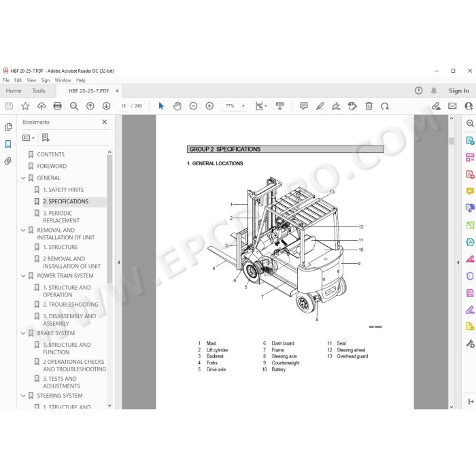Choose the selection arrow tool
The height and width of the screenshot is (476, 476).
161,106
